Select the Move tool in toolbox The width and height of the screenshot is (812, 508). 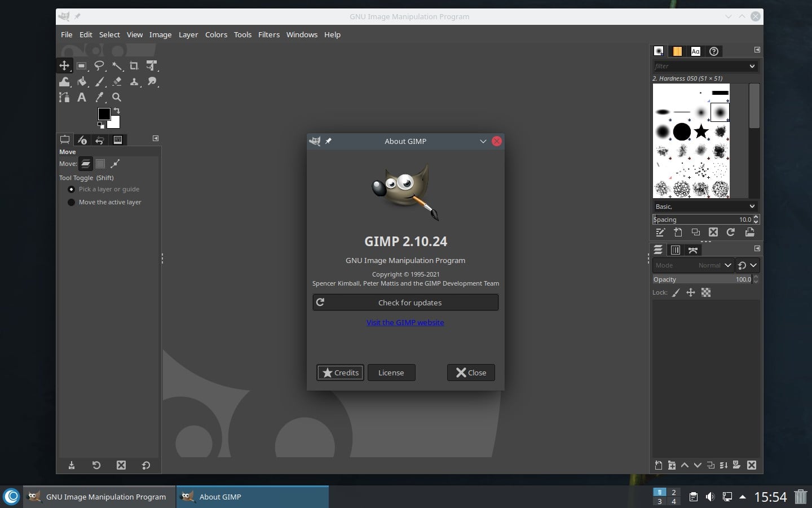pos(64,65)
